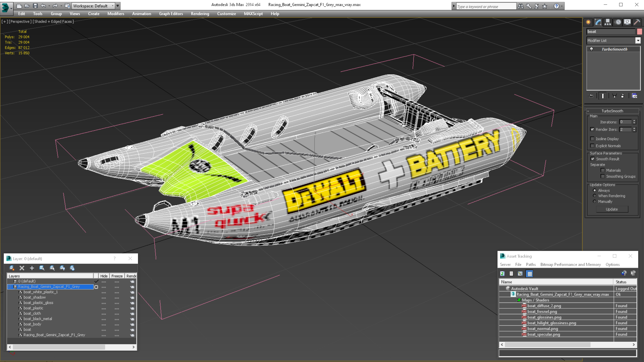Enable Separate by Smoothing Groups checkbox
The height and width of the screenshot is (362, 644).
click(x=602, y=176)
